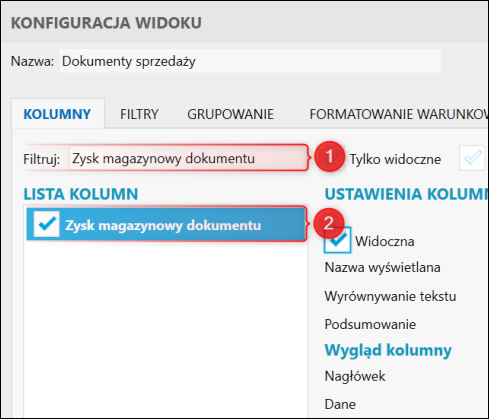Screen dimensions: 489x419
Task: Uncheck the Zysk magazynowy dokumentu list checkbox
Action: 47,224
